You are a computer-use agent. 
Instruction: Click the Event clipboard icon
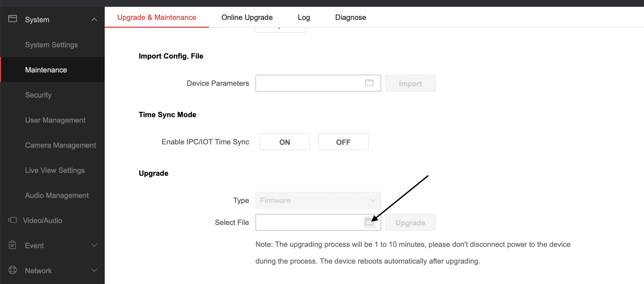tap(12, 245)
